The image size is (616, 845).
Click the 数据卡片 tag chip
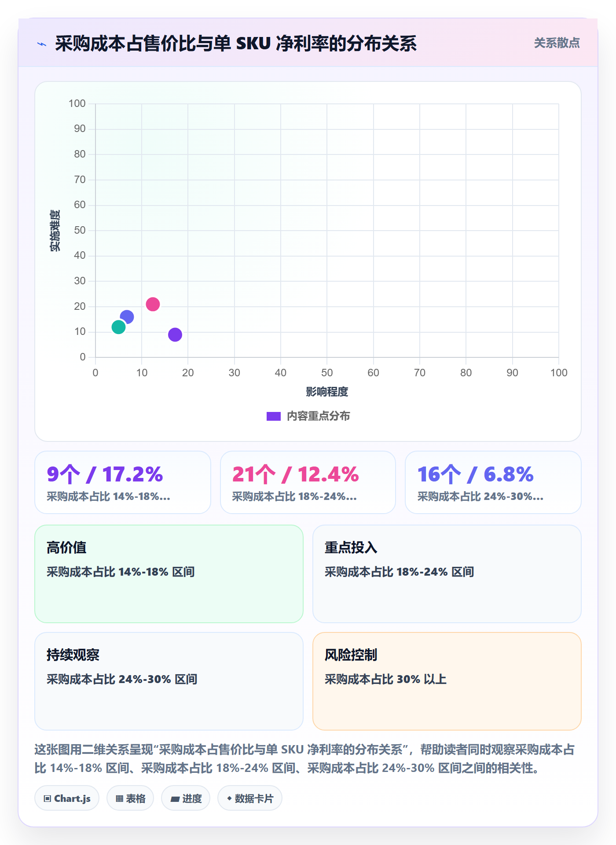250,798
